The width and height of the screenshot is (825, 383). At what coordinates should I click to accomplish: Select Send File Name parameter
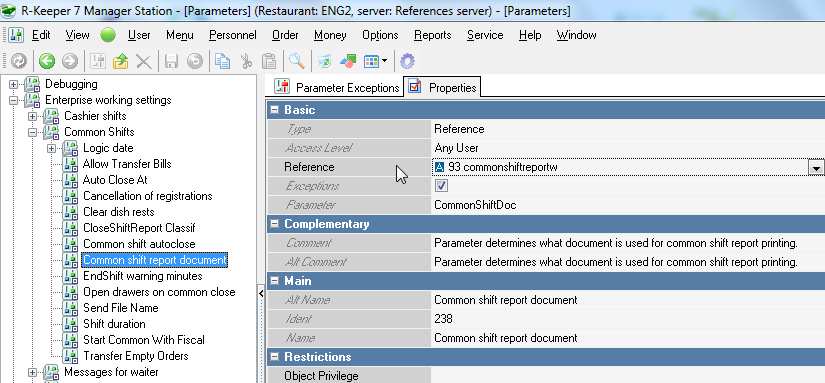point(120,308)
